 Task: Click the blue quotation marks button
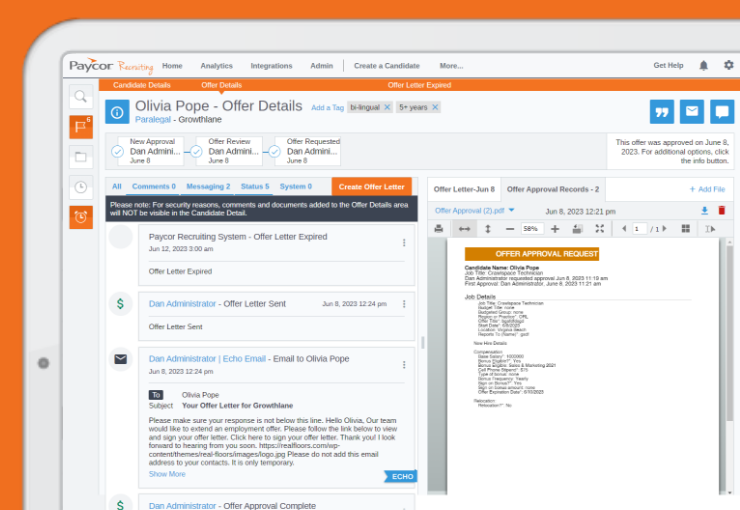(662, 112)
